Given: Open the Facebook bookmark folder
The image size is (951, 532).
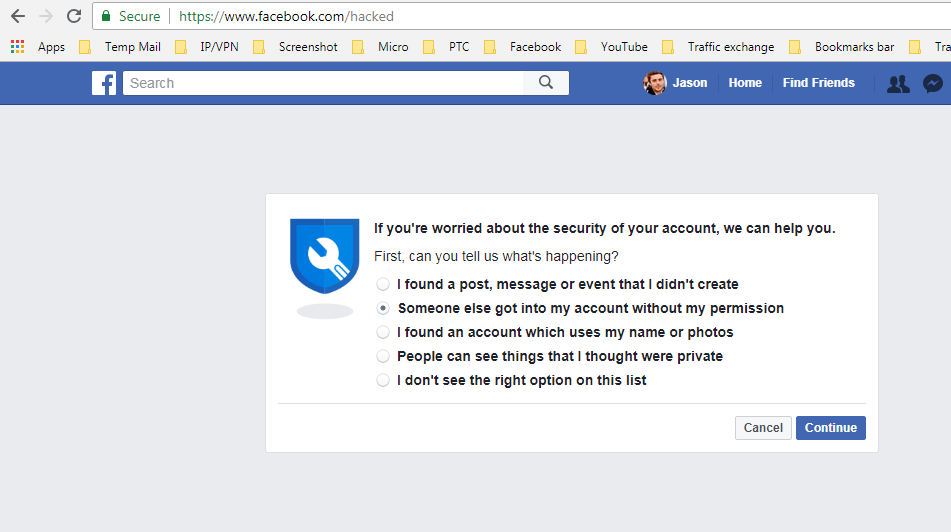Looking at the screenshot, I should tap(523, 47).
